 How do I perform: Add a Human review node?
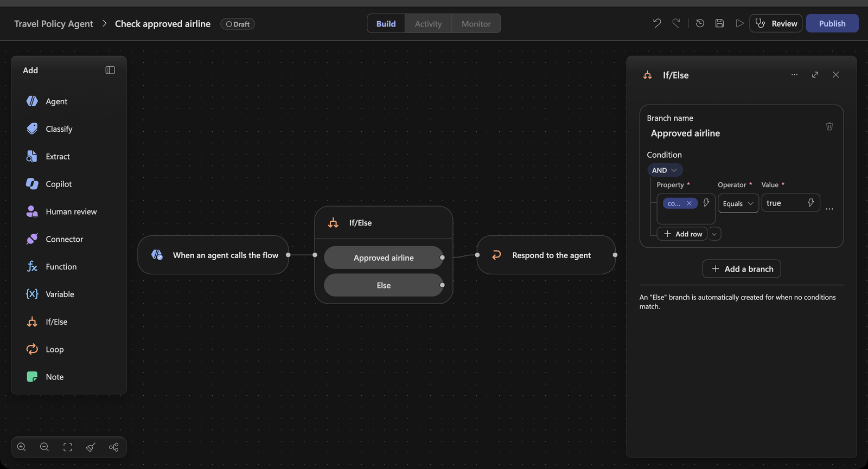point(69,211)
